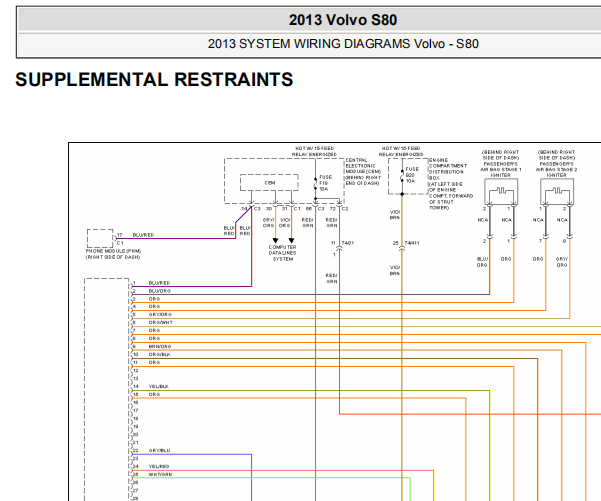601x501 pixels.
Task: Select the "FUSE B20 10A" label
Action: [412, 175]
